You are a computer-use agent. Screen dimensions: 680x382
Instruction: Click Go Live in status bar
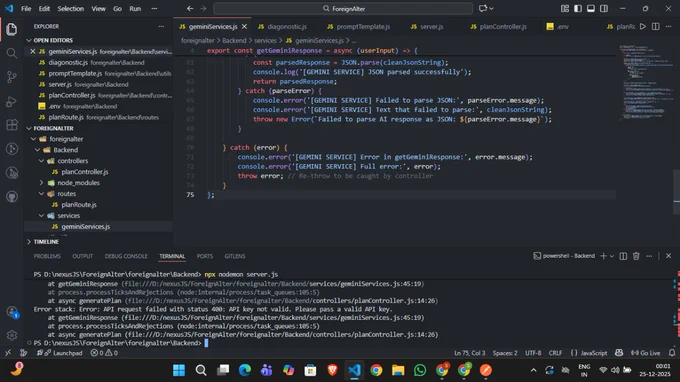click(x=645, y=353)
